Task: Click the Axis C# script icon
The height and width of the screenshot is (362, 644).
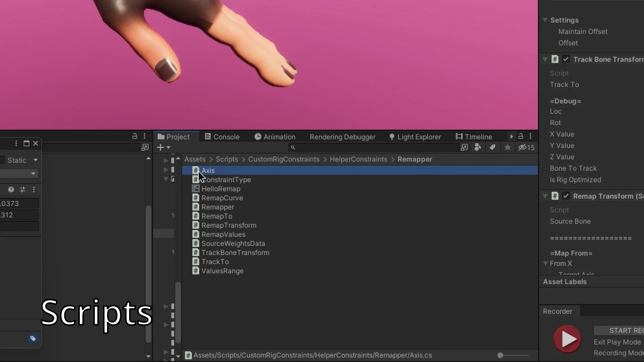Action: [196, 170]
